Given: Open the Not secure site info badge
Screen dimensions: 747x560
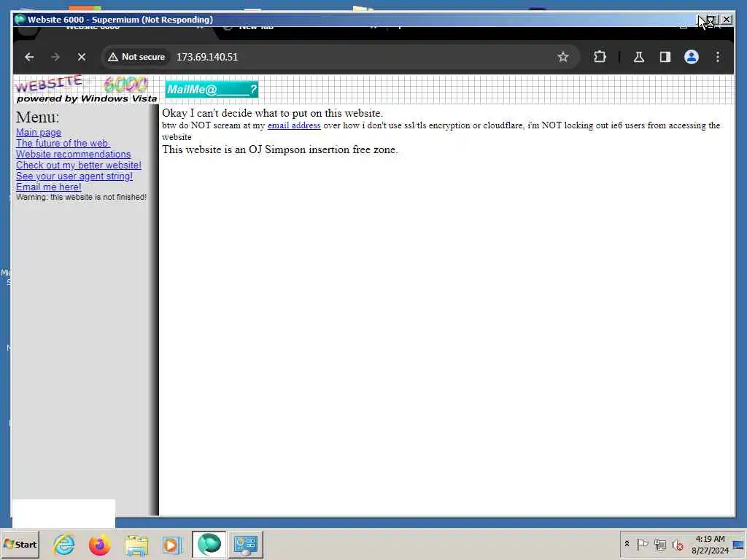Looking at the screenshot, I should pyautogui.click(x=136, y=57).
